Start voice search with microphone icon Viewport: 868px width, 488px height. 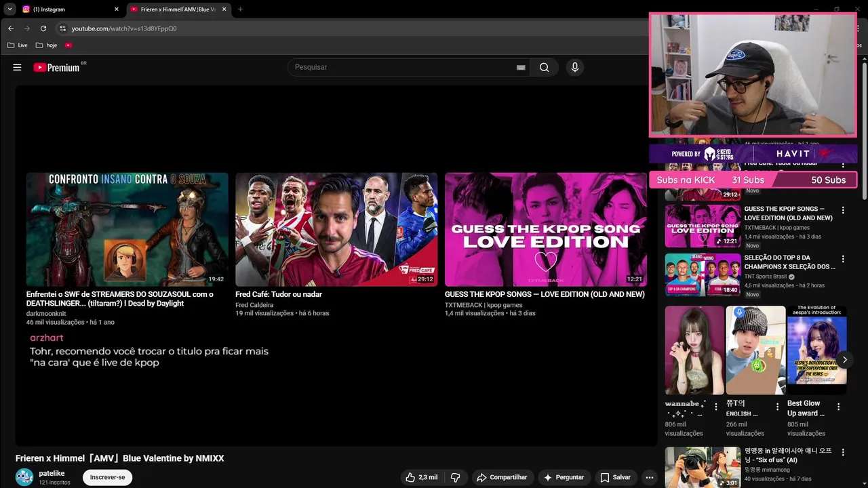click(x=574, y=67)
